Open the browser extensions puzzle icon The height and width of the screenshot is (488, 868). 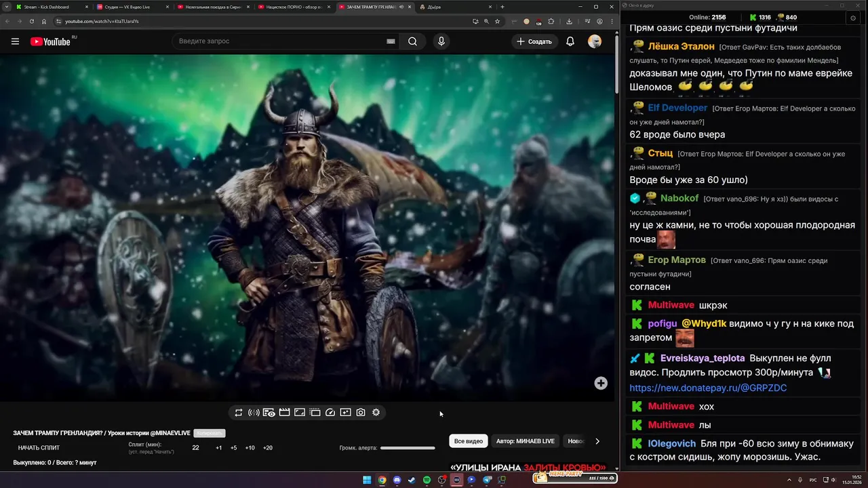click(551, 21)
